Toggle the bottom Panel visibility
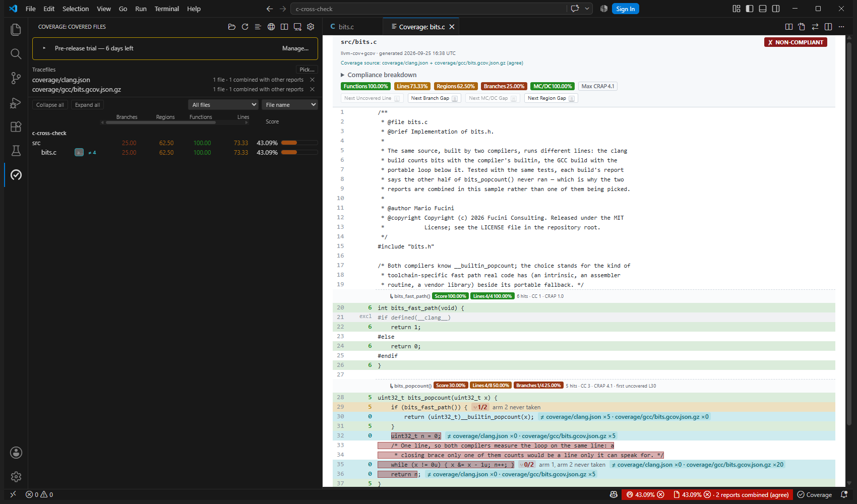 (763, 9)
